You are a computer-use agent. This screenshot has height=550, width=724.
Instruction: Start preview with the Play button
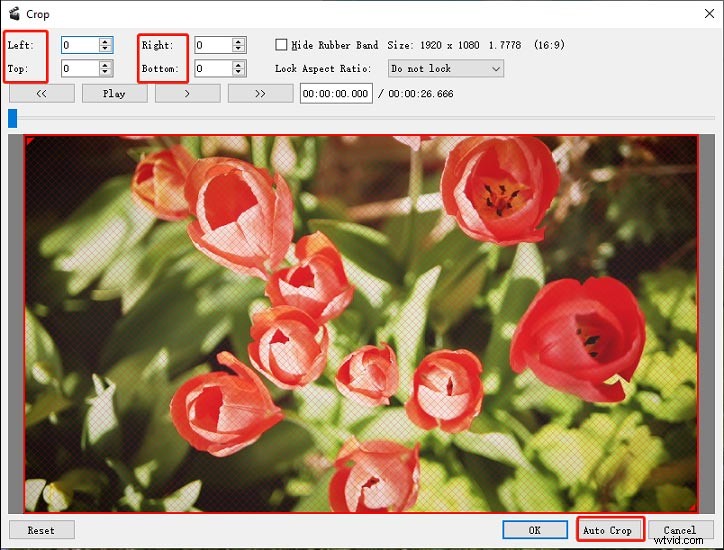(x=115, y=94)
